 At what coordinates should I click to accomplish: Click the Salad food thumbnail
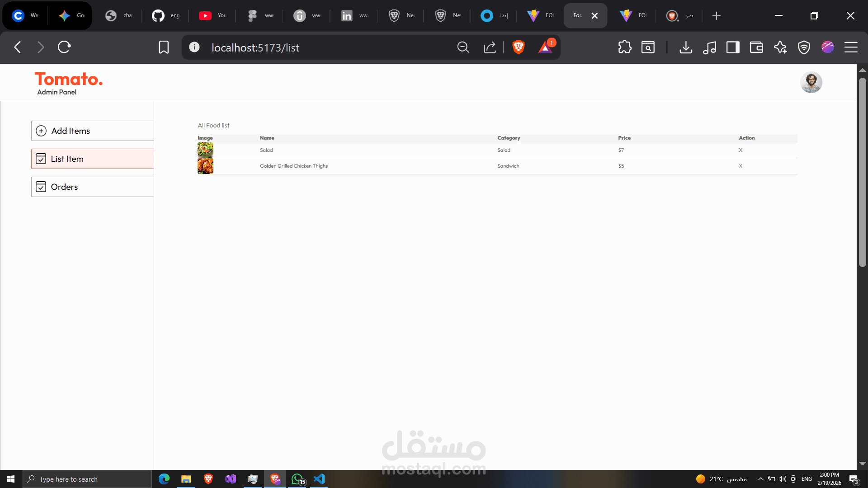pos(205,150)
